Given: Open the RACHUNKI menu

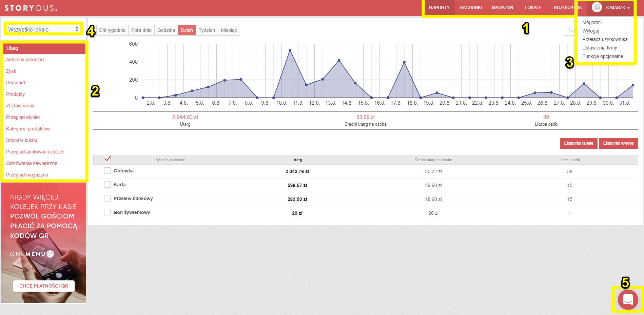Looking at the screenshot, I should (470, 7).
